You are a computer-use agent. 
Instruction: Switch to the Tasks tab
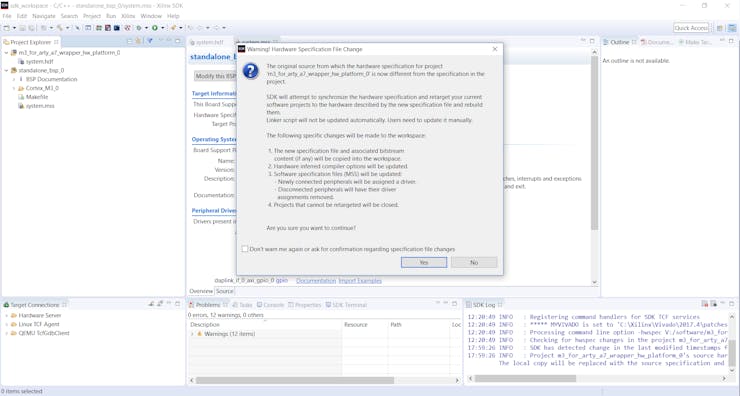(242, 305)
